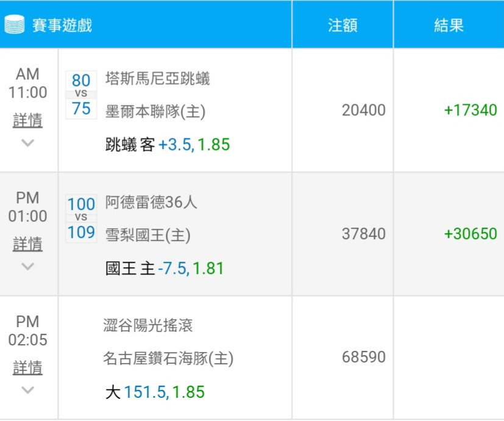
Task: Open 詳情 link for 02:05 PM match
Action: [27, 368]
